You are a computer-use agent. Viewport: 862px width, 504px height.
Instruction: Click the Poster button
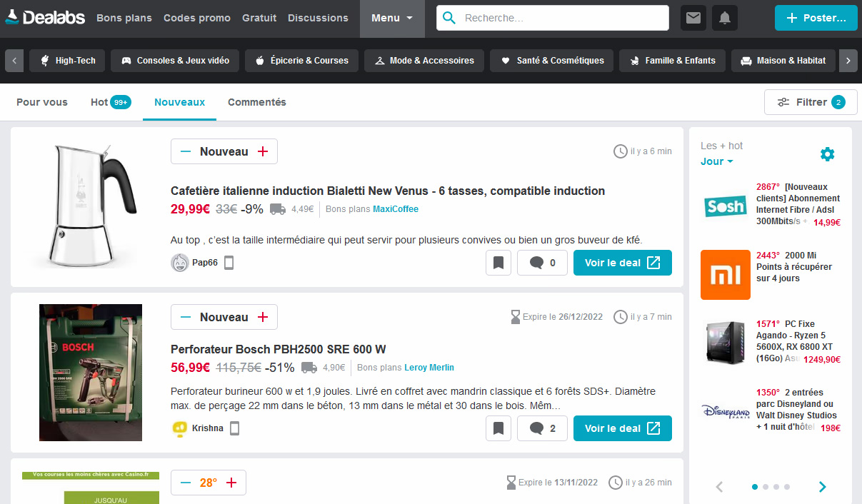[816, 18]
